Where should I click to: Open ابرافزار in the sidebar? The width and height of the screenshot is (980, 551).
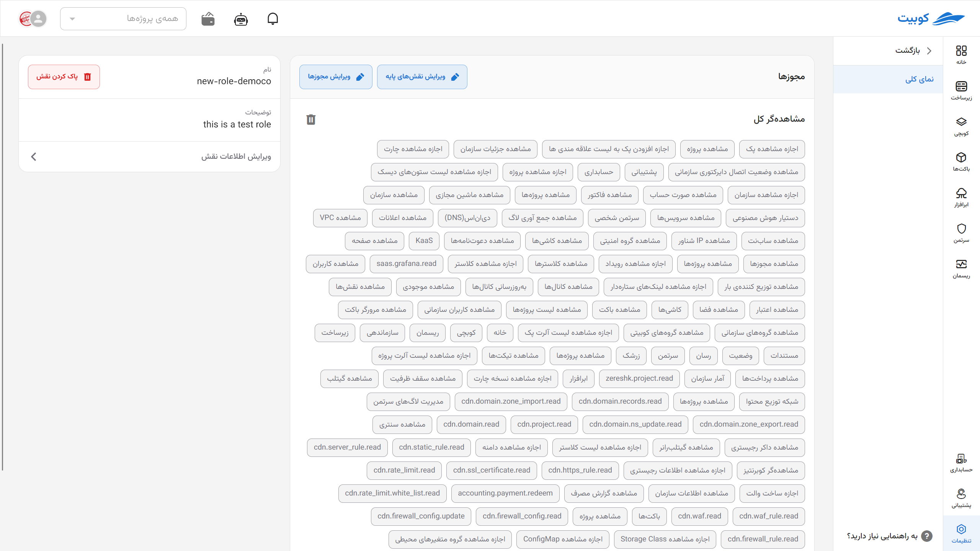pos(961,198)
